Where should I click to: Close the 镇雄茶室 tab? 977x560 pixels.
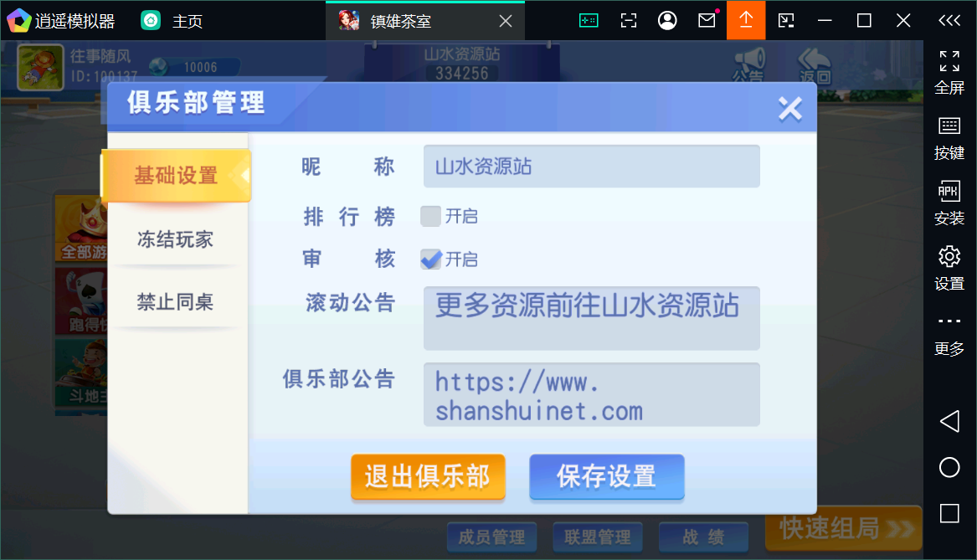(x=506, y=21)
